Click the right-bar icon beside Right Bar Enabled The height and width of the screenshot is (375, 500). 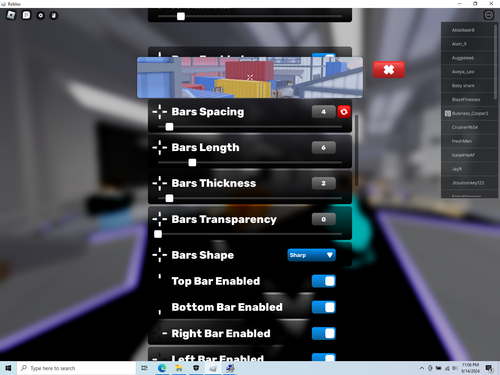[164, 333]
